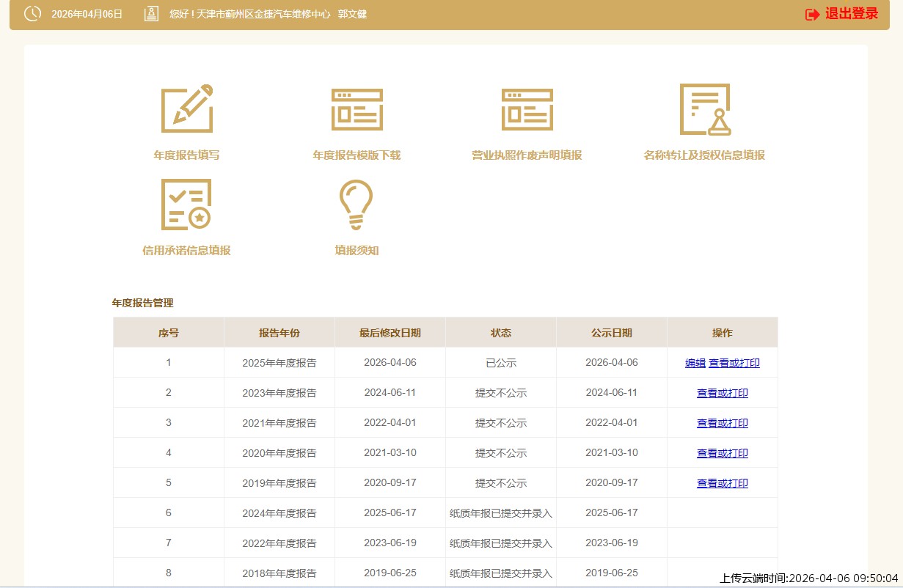Open 查看或打印 for 2019年年度报告
This screenshot has height=588, width=903.
coord(722,483)
